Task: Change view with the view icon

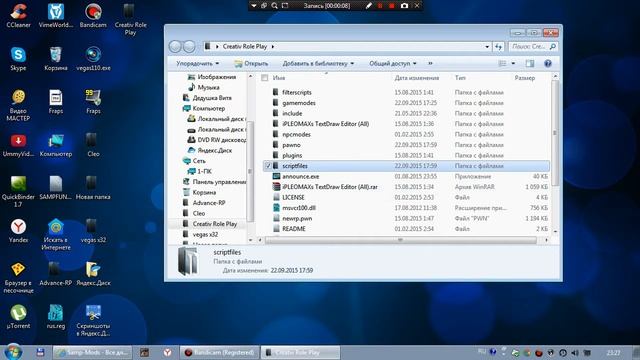Action: tap(502, 63)
